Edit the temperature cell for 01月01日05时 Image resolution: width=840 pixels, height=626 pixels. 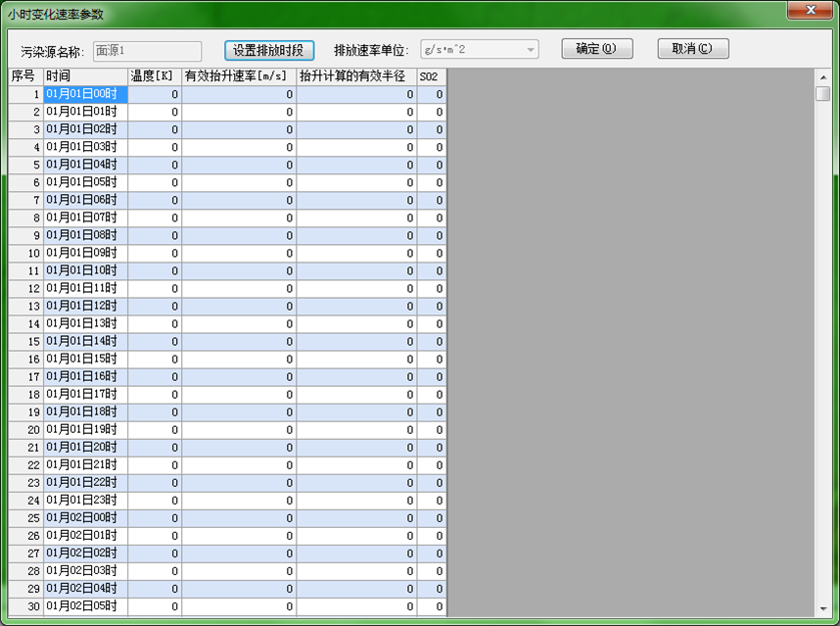point(154,183)
